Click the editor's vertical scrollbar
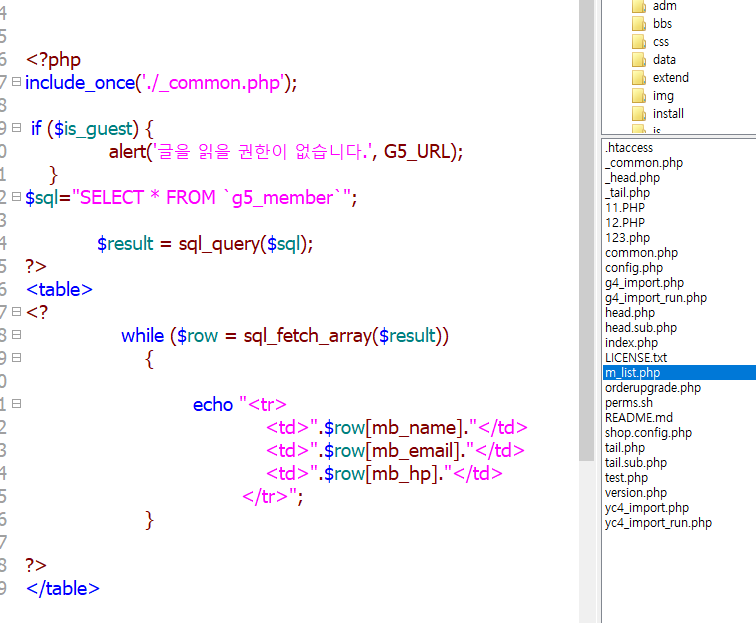This screenshot has height=623, width=756. tap(588, 300)
